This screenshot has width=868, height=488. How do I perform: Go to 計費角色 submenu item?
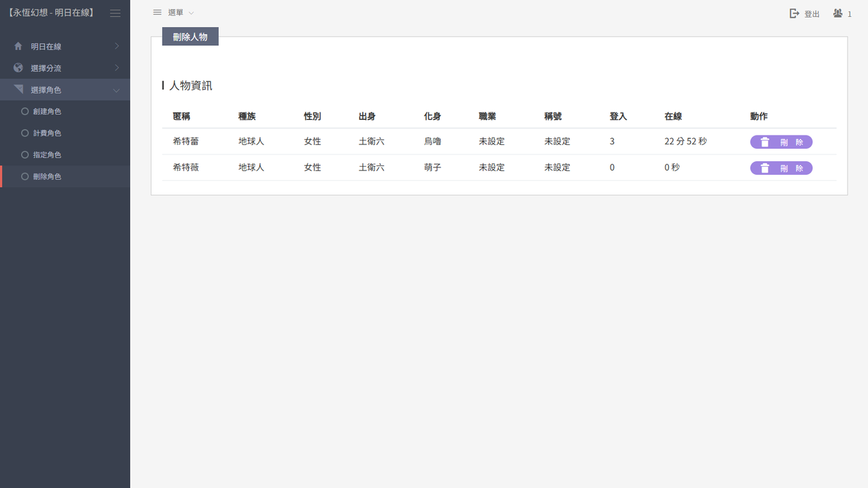65,133
